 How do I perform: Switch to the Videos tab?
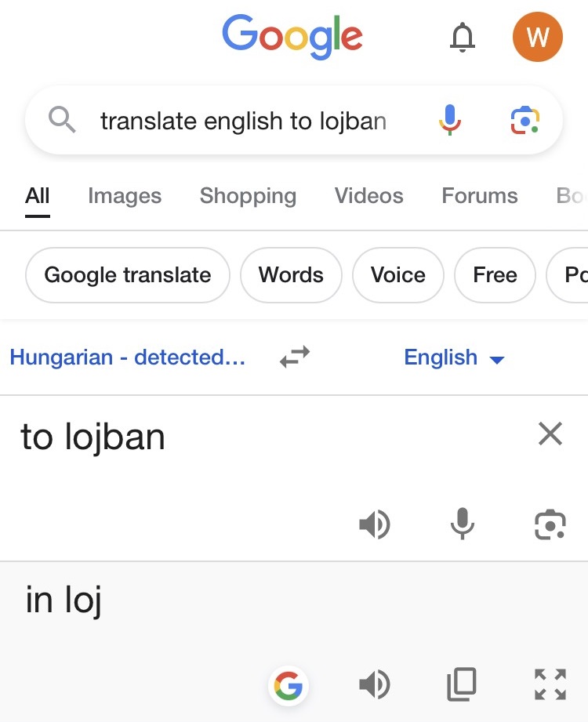368,196
